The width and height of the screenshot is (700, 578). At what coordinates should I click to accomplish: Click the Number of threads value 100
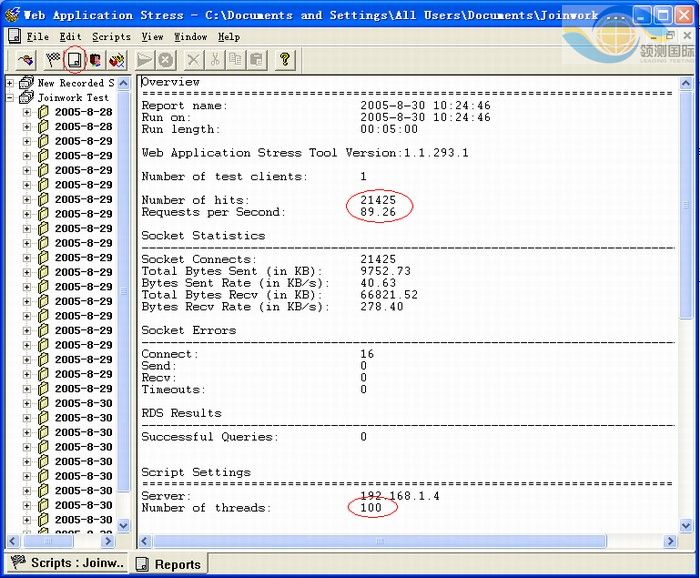click(x=371, y=507)
